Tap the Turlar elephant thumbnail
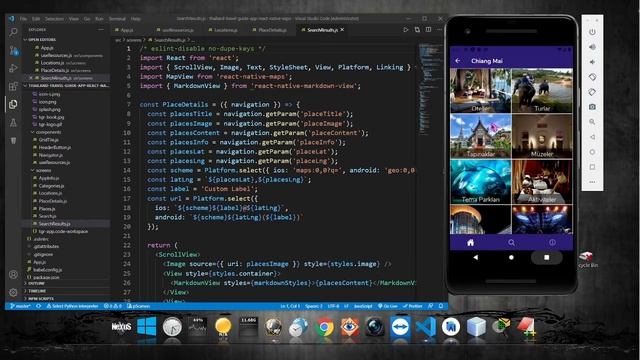Screen dimensions: 640x360 542,91
